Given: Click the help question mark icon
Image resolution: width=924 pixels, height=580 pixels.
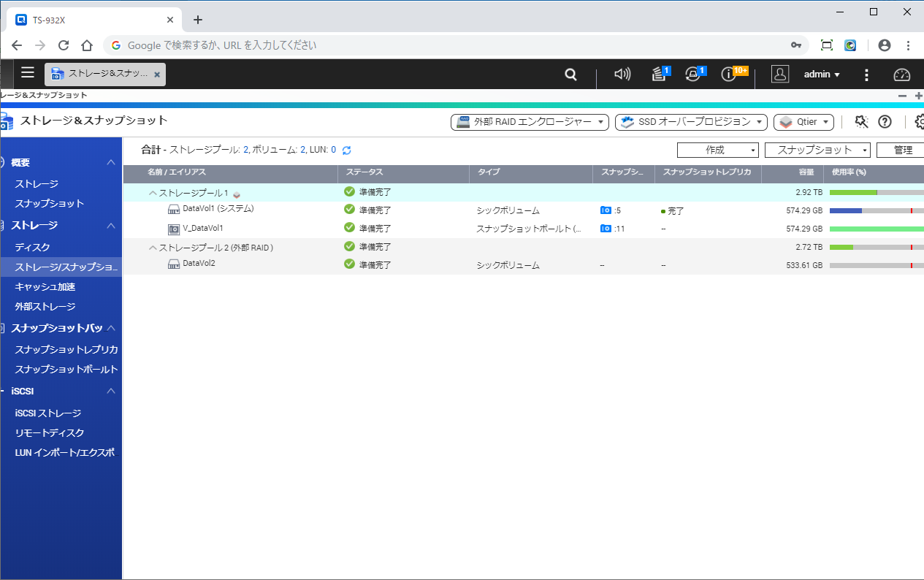Looking at the screenshot, I should (x=885, y=122).
